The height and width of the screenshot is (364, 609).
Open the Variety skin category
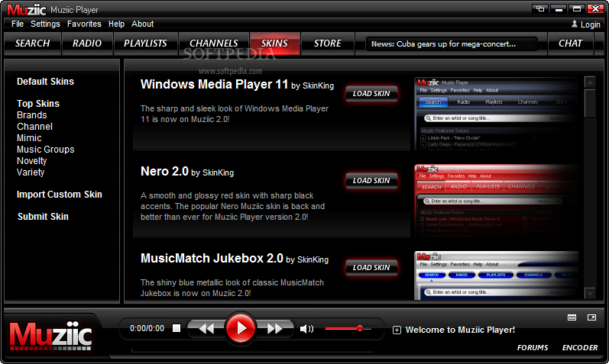pyautogui.click(x=31, y=172)
